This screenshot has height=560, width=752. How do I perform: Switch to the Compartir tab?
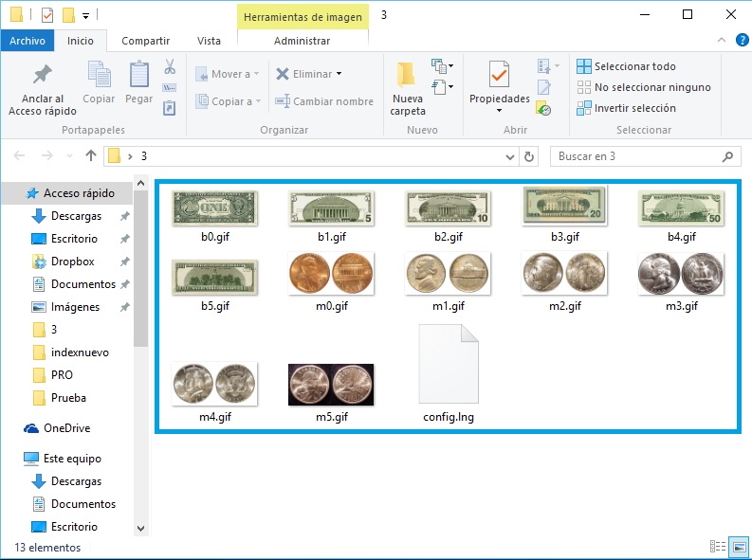[x=145, y=41]
